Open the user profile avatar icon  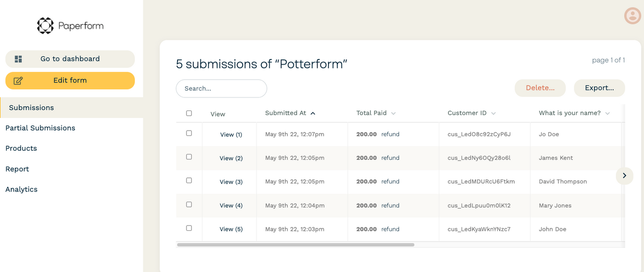pos(632,15)
